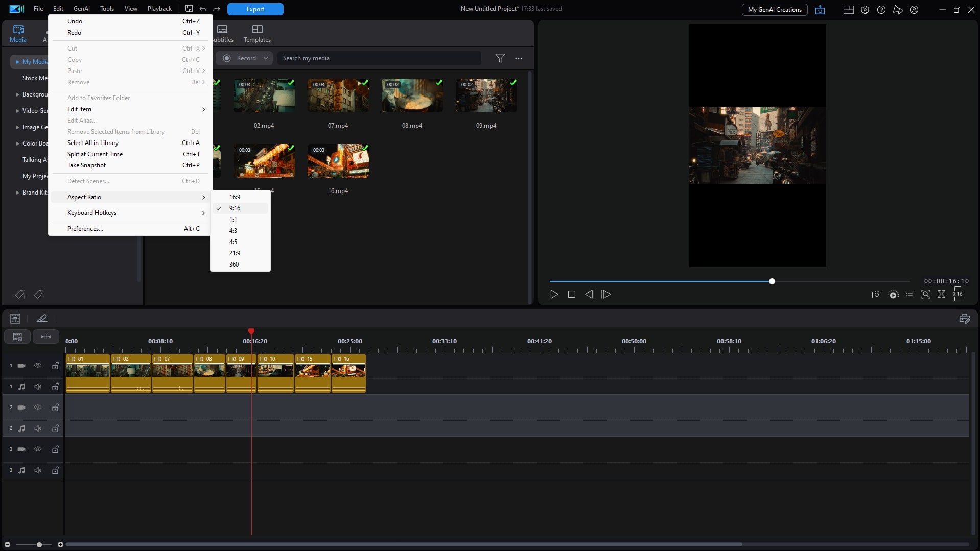Image resolution: width=980 pixels, height=551 pixels.
Task: Switch to the Templates tab
Action: [x=256, y=33]
